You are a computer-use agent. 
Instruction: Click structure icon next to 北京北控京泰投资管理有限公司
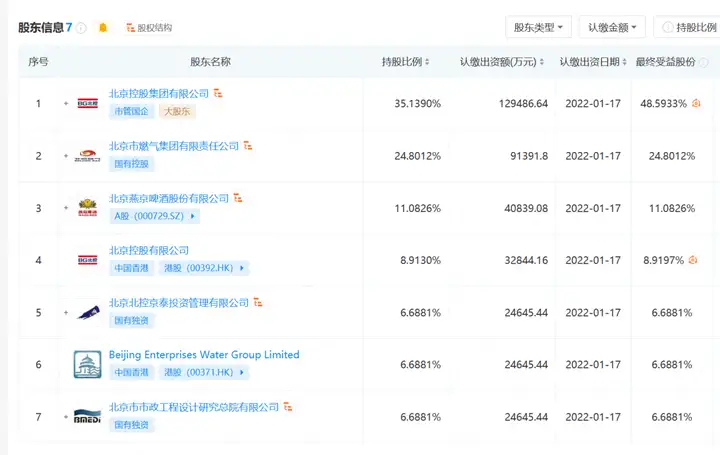(258, 302)
